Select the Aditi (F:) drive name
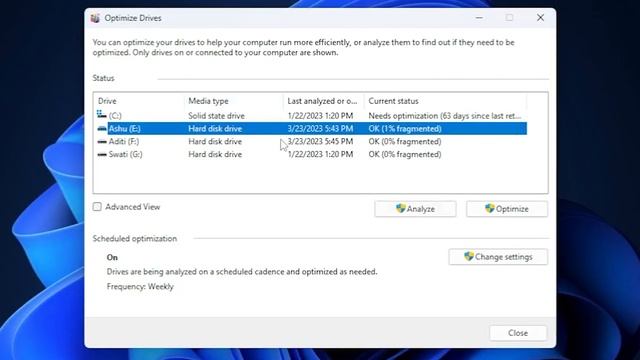The width and height of the screenshot is (640, 360). tap(124, 142)
